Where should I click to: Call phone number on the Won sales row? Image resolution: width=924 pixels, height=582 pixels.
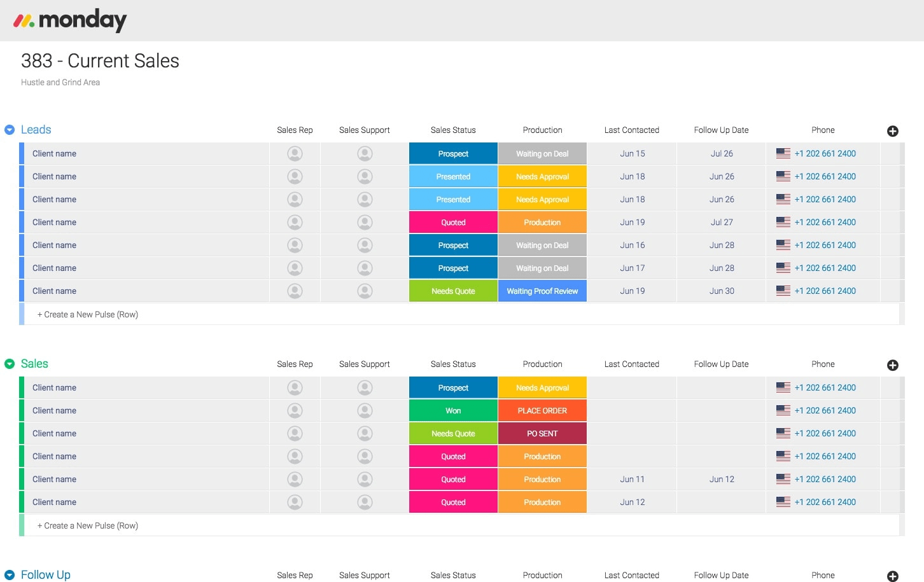pos(825,410)
